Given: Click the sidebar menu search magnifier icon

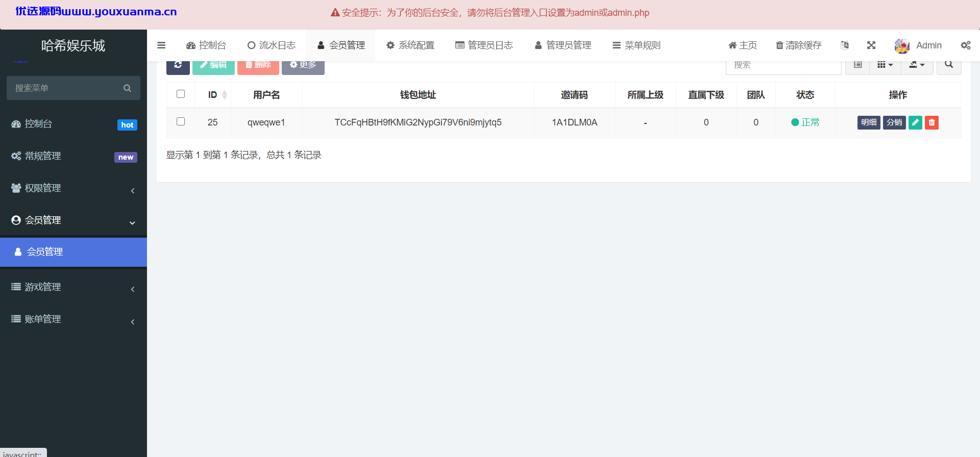Looking at the screenshot, I should click(128, 88).
